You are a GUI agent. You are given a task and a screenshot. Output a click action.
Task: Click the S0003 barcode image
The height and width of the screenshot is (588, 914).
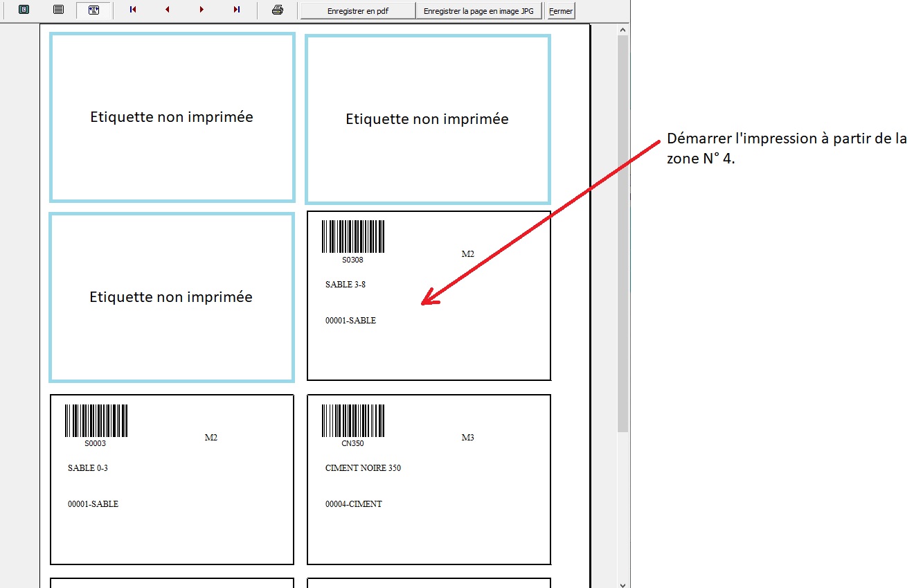96,420
